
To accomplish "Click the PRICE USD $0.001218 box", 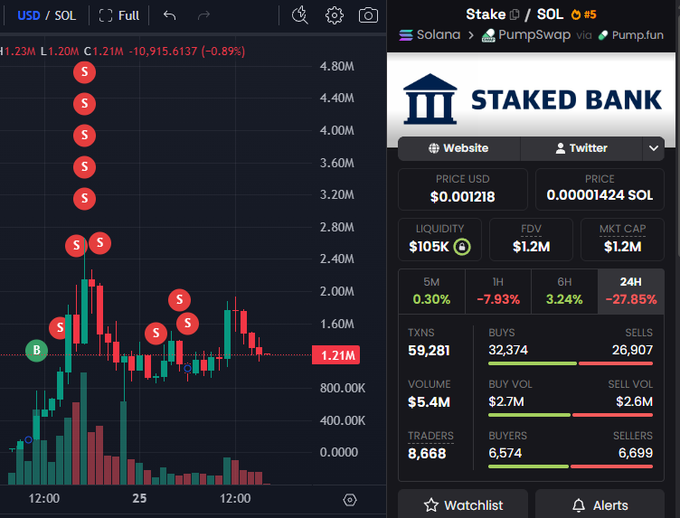I will [x=463, y=189].
